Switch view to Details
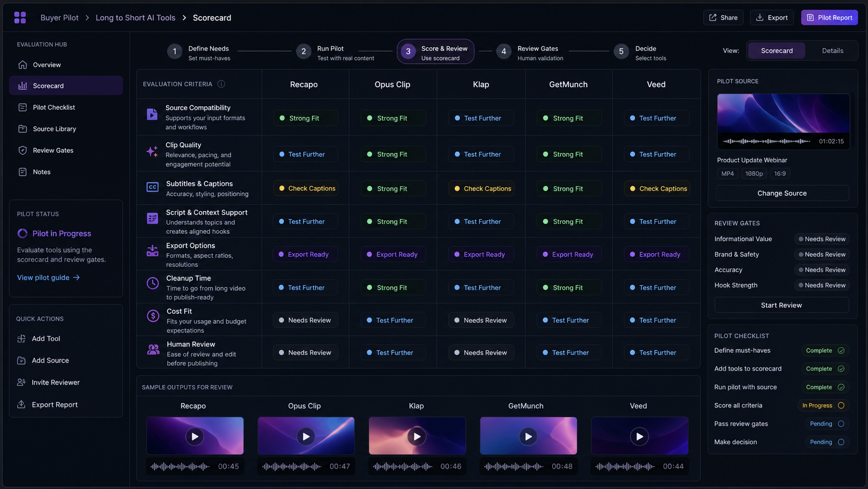The height and width of the screenshot is (489, 868). tap(832, 51)
